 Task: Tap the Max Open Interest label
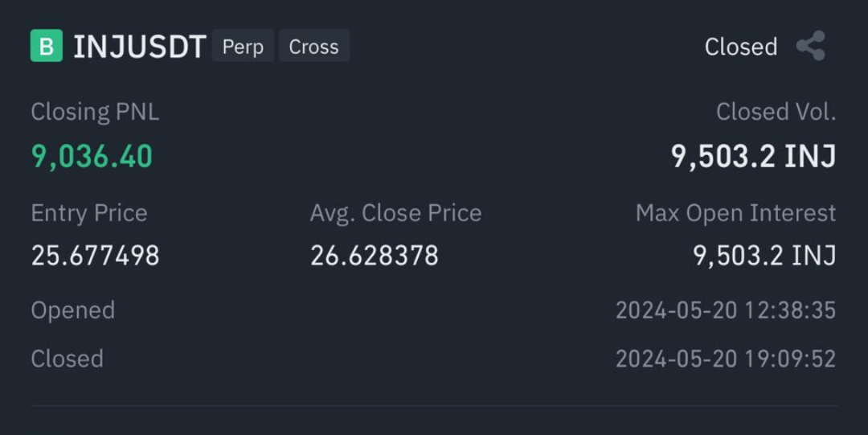pos(735,213)
